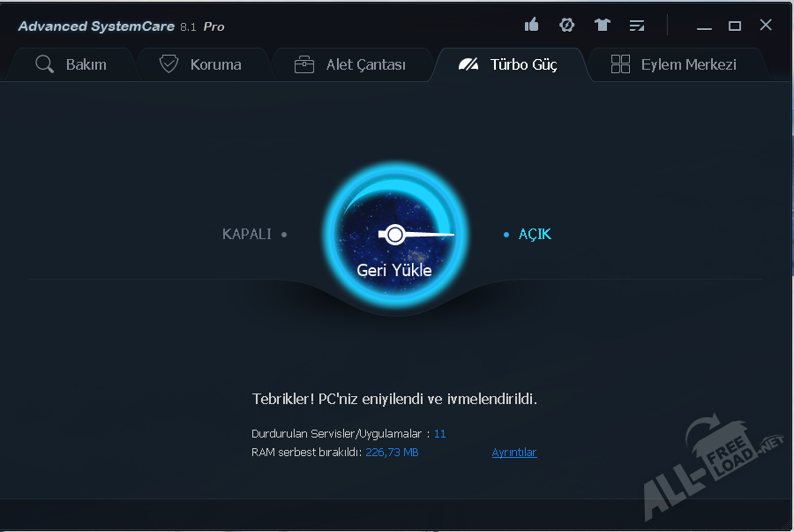The width and height of the screenshot is (794, 532).
Task: Click the shield icon on Koruma tab
Action: (x=169, y=64)
